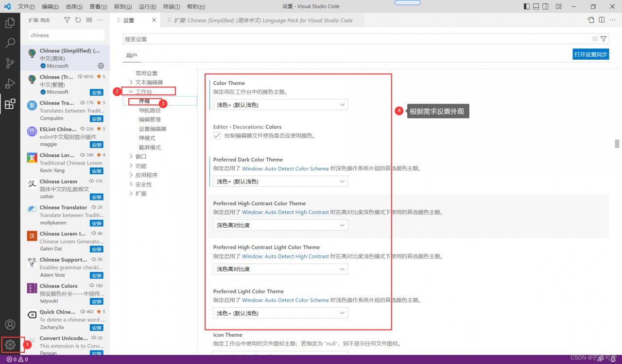Click the Manage gear icon in activity bar
Viewport: 622px width, 364px height.
pos(10,345)
